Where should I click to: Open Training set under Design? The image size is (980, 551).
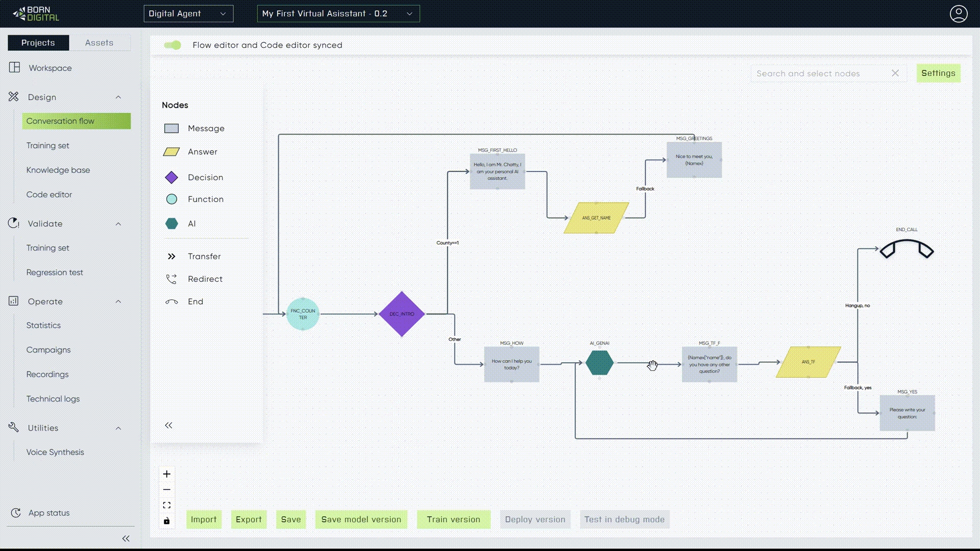point(47,145)
